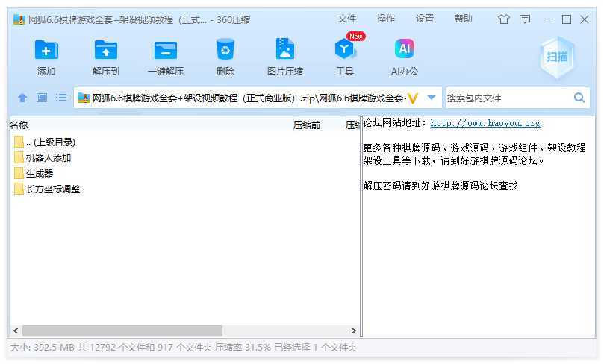Click the 解压到 (Extract to) icon
Screen dimensions: 604x364
click(106, 51)
